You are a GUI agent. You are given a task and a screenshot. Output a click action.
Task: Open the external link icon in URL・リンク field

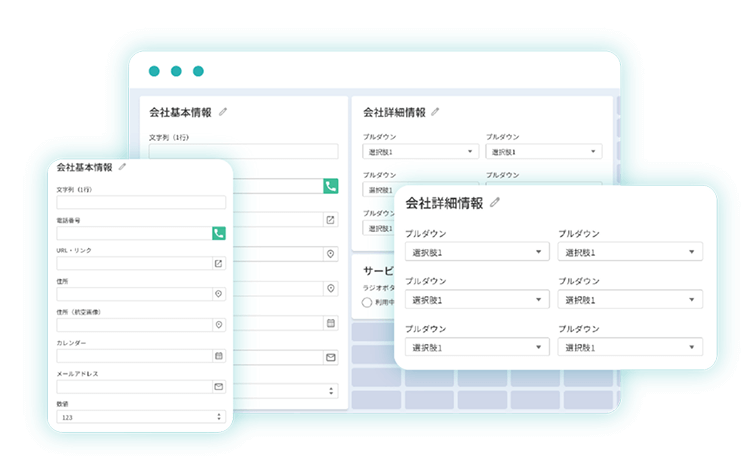219,264
